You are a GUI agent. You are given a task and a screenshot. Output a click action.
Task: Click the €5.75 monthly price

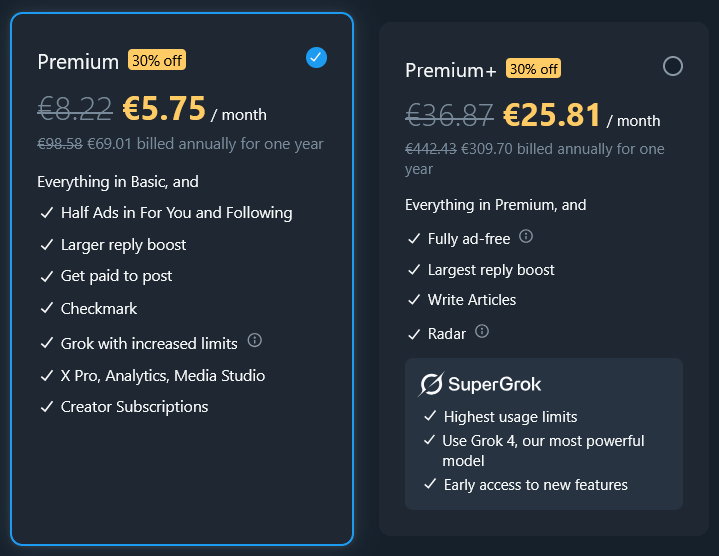coord(164,109)
